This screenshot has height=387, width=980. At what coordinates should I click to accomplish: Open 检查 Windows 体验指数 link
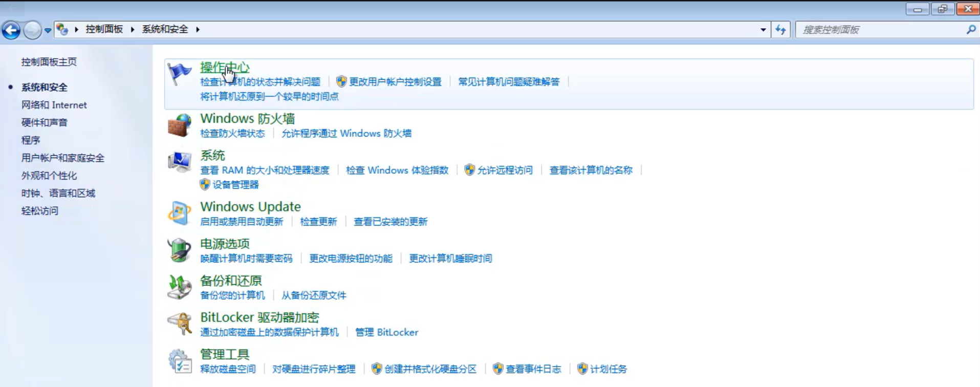click(x=397, y=170)
